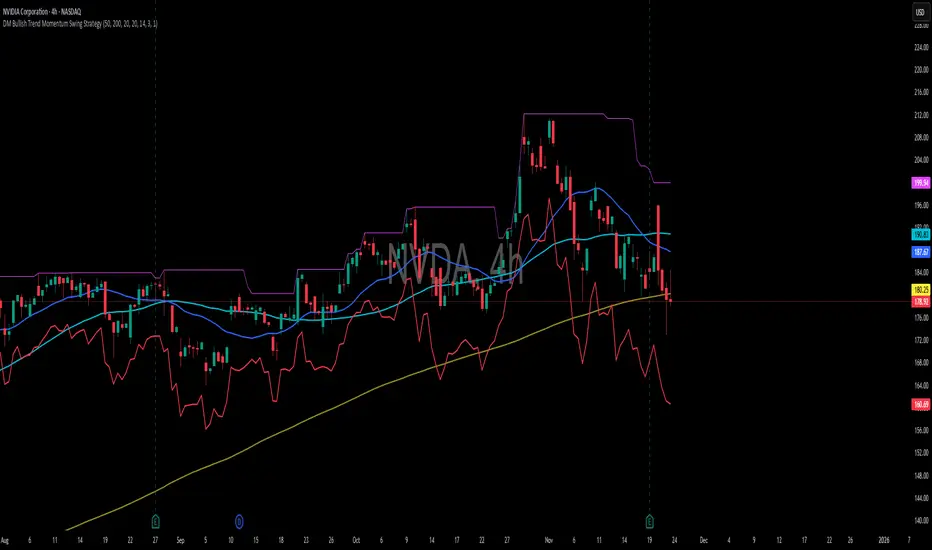Image resolution: width=932 pixels, height=550 pixels.
Task: Click the teal 190.83 price label
Action: click(921, 235)
